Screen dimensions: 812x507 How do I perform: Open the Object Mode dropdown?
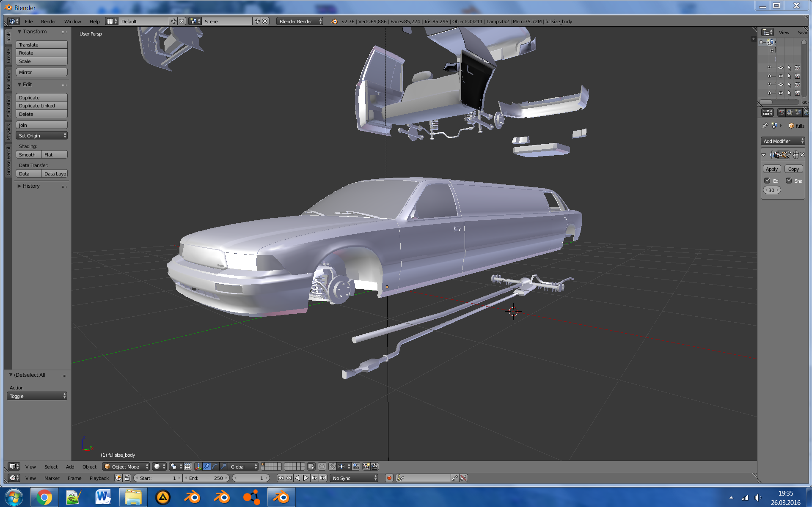pyautogui.click(x=126, y=466)
